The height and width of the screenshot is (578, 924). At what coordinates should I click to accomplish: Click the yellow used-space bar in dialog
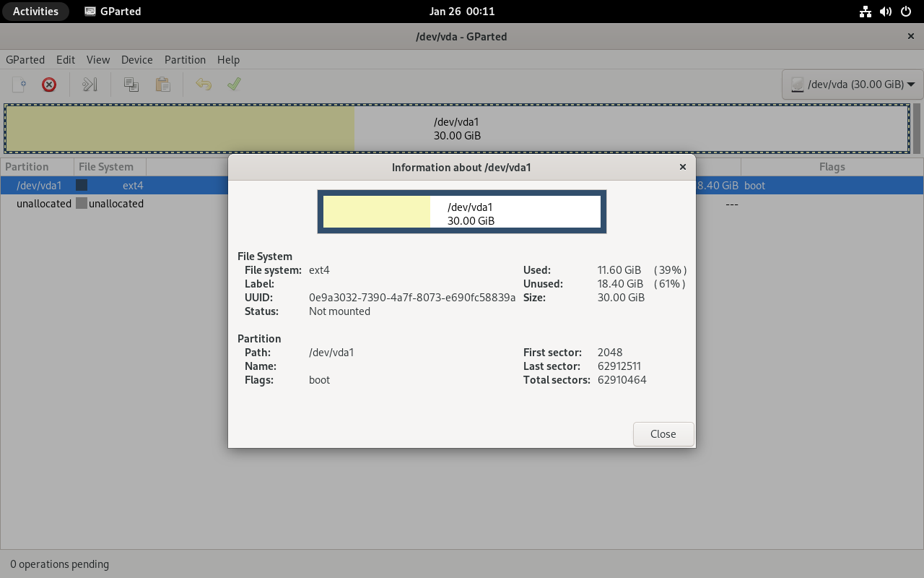coord(376,212)
